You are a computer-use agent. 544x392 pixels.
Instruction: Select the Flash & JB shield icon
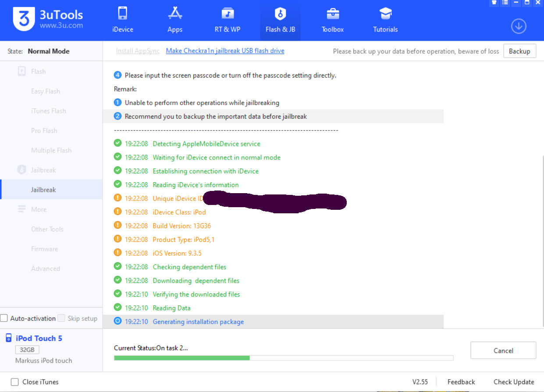point(280,14)
